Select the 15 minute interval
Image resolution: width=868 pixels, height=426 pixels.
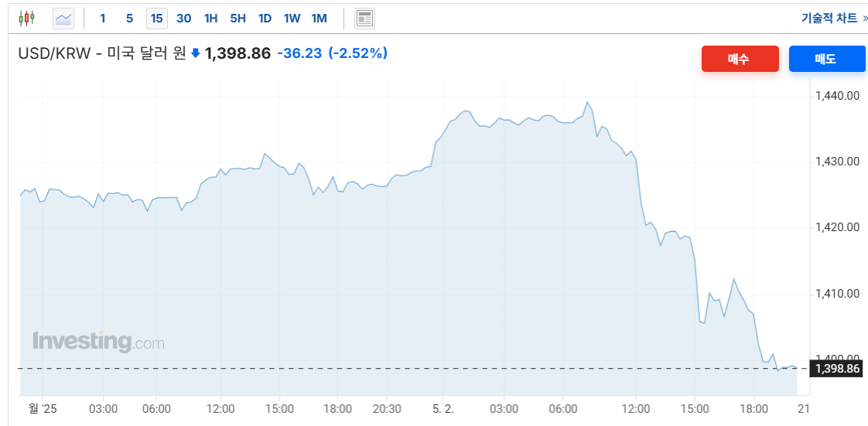157,19
